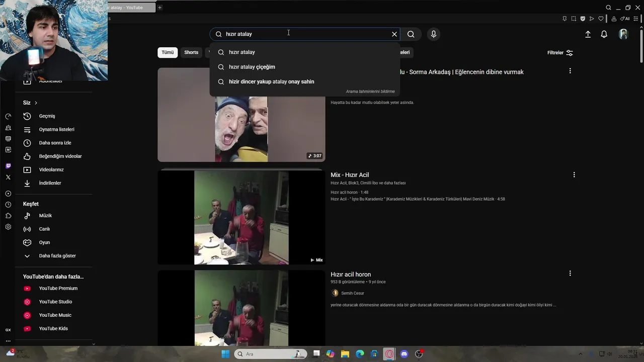
Task: Click the search magnifier button
Action: [x=411, y=34]
